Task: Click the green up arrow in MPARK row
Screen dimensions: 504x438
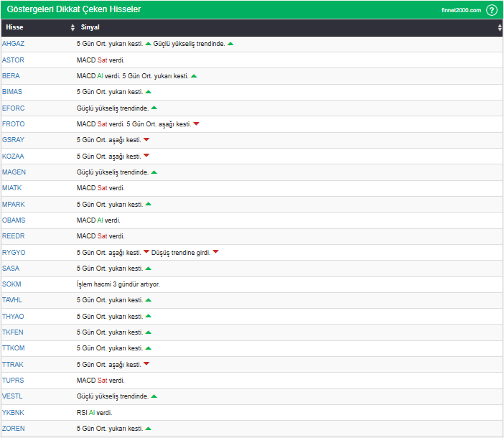Action: tap(148, 204)
